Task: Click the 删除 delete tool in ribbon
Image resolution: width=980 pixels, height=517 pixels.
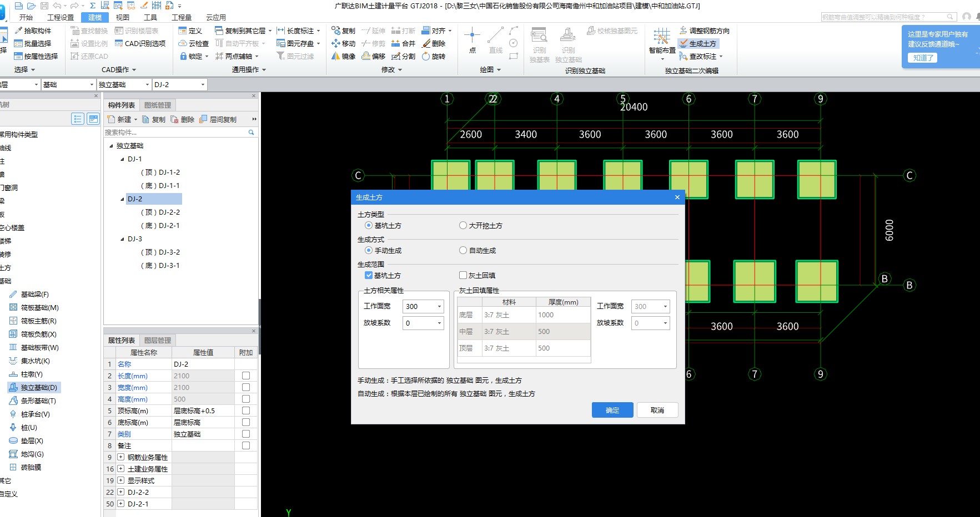Action: click(x=434, y=43)
